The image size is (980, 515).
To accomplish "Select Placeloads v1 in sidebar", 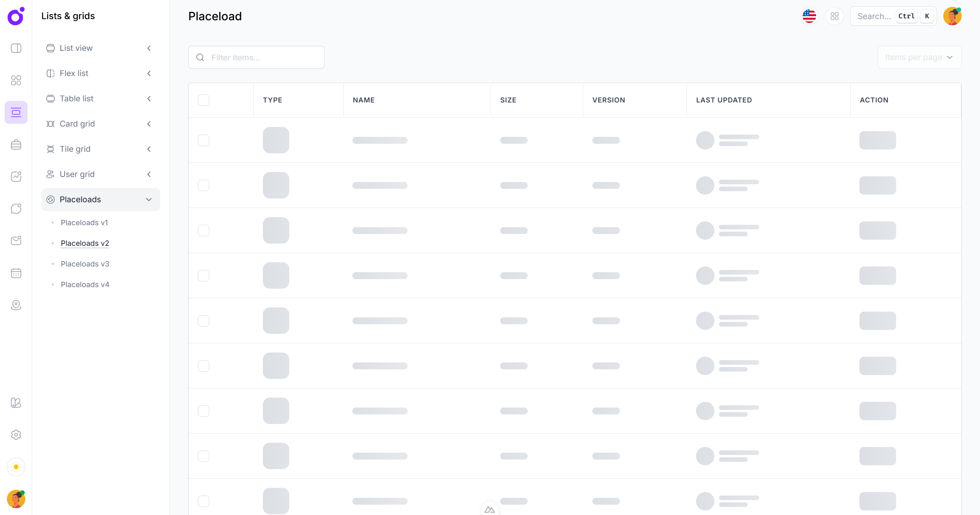I will [x=84, y=223].
